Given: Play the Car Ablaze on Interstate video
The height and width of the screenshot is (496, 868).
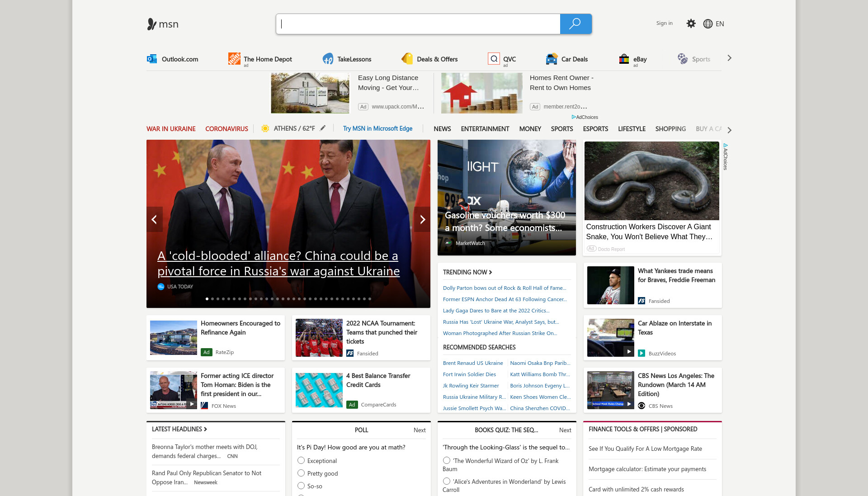Looking at the screenshot, I should click(x=628, y=351).
